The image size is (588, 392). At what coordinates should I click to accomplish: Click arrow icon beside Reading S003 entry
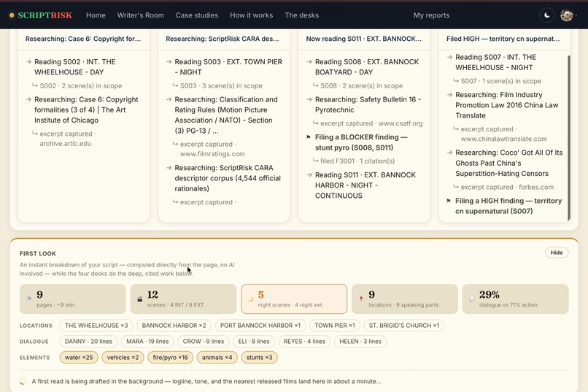click(169, 62)
